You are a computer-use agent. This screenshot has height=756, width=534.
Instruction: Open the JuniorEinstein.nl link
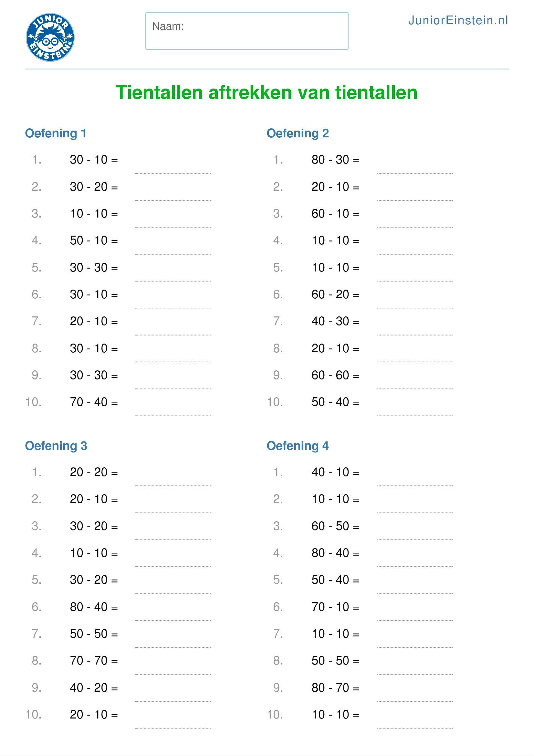tap(458, 20)
